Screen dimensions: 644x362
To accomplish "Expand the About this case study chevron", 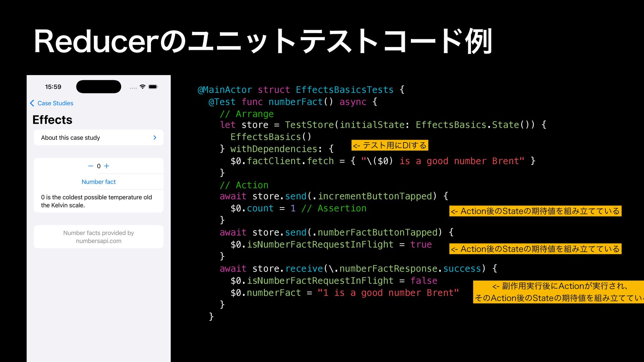I will pos(155,138).
